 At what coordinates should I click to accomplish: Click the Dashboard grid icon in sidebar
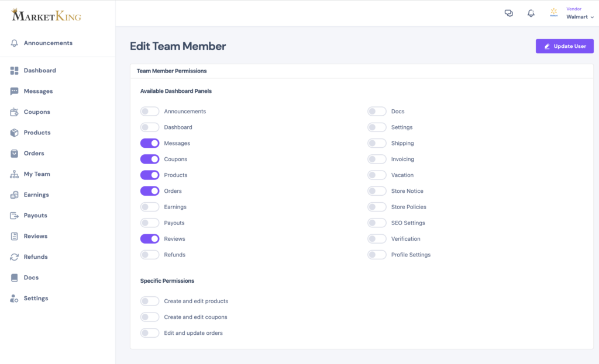click(14, 71)
